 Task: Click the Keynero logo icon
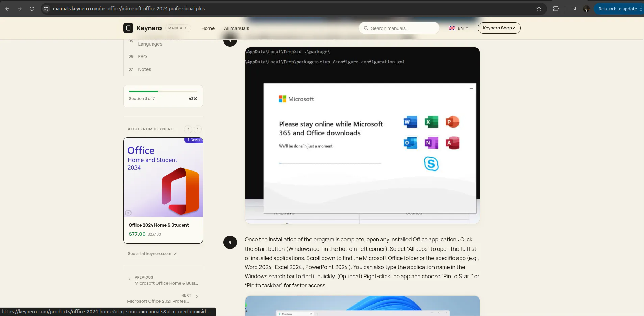[128, 28]
